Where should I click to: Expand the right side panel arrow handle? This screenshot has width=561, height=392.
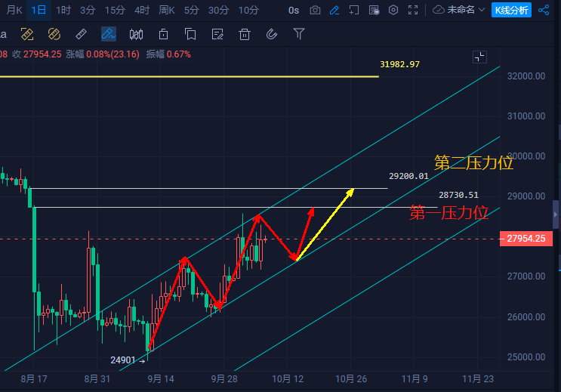coord(556,215)
